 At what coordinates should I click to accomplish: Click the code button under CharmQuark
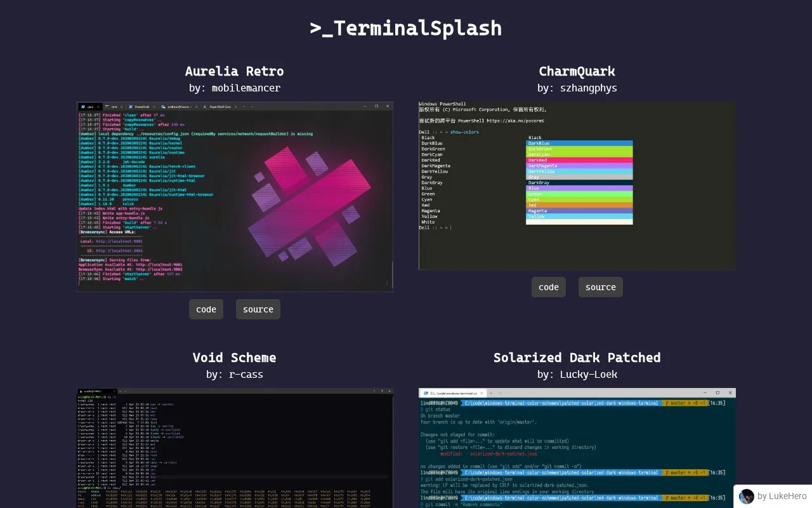pos(549,287)
